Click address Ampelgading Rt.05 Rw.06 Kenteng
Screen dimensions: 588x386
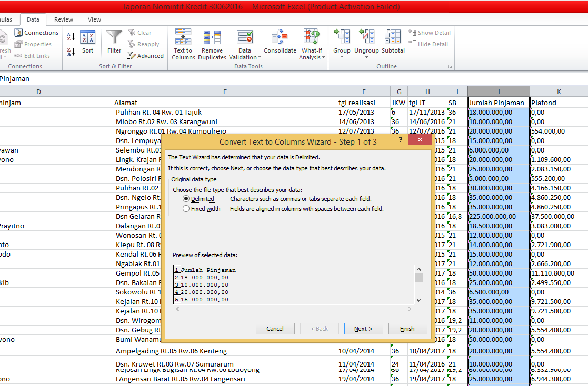click(225, 351)
